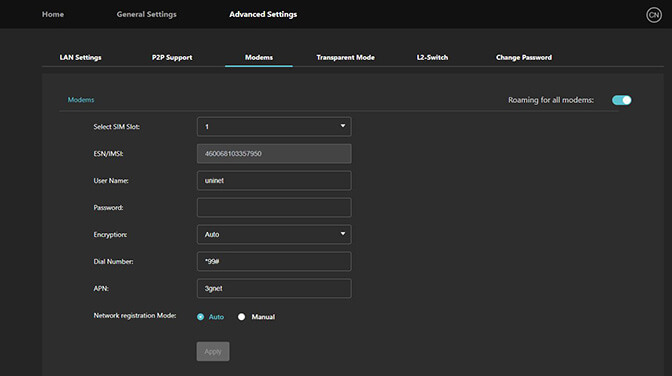Click the Password label
Viewport: 672px width, 376px height.
coord(108,208)
